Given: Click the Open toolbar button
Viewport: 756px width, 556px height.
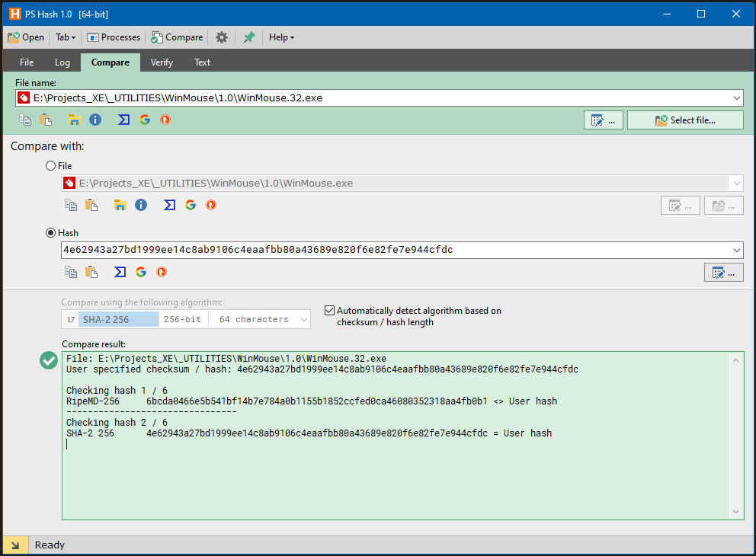Looking at the screenshot, I should tap(26, 37).
